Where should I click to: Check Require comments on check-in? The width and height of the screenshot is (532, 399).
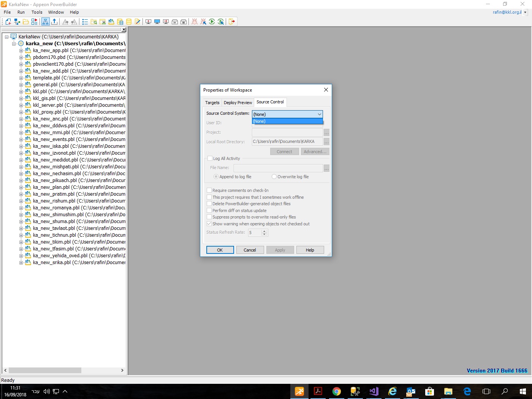(209, 190)
